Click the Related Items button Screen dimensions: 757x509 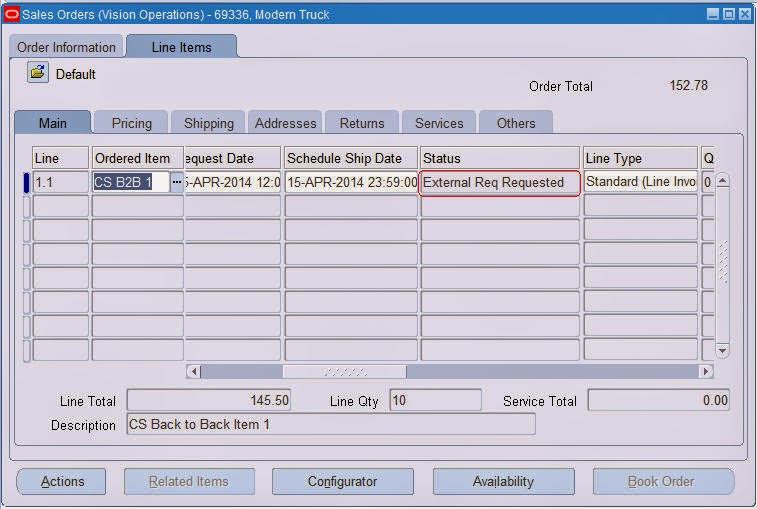pyautogui.click(x=189, y=481)
